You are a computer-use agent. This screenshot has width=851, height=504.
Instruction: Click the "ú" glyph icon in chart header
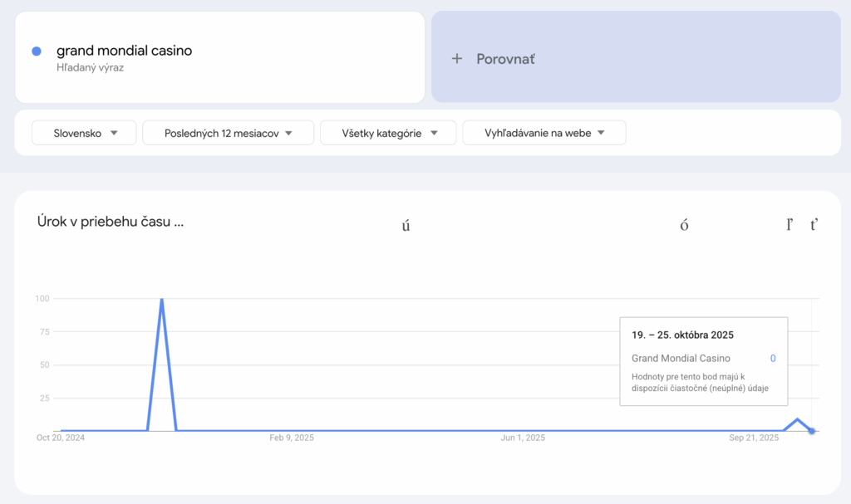(x=406, y=225)
